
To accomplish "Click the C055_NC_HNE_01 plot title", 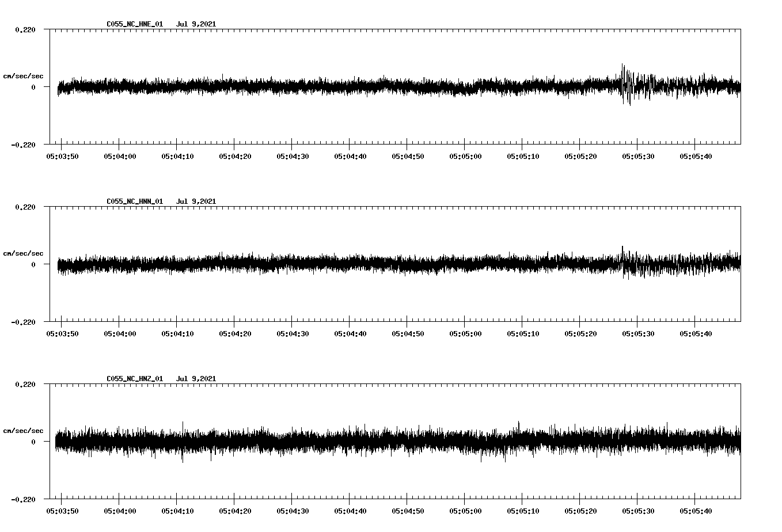I will pyautogui.click(x=135, y=24).
